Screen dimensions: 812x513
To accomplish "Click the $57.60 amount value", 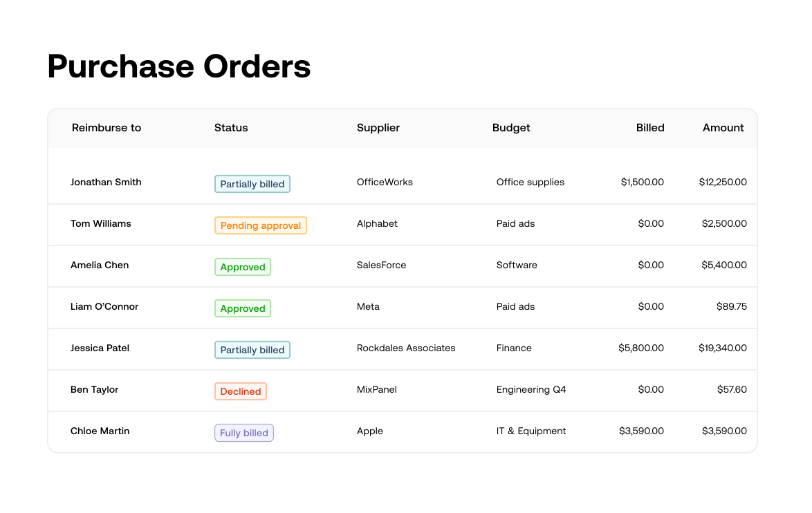I will click(732, 389).
